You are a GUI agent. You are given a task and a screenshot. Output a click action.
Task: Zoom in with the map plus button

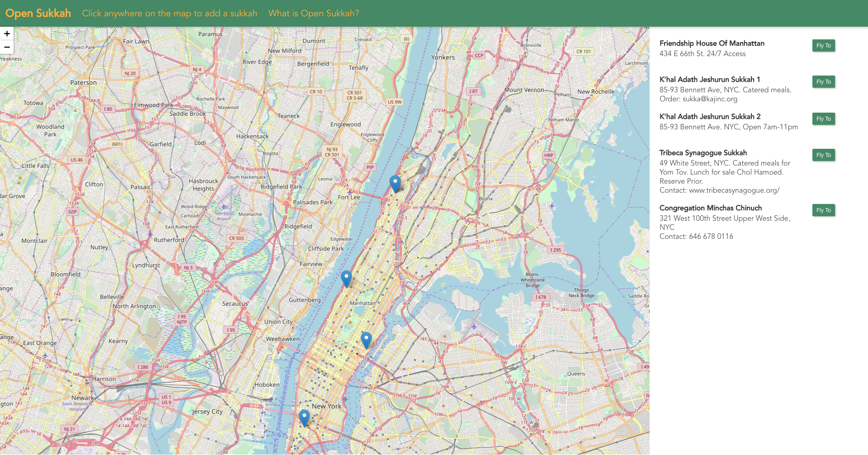(x=7, y=34)
